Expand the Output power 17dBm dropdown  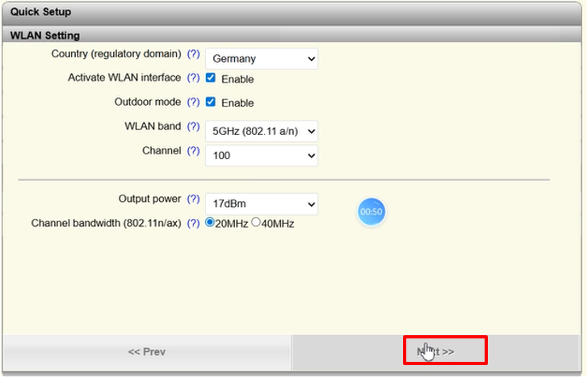point(261,204)
